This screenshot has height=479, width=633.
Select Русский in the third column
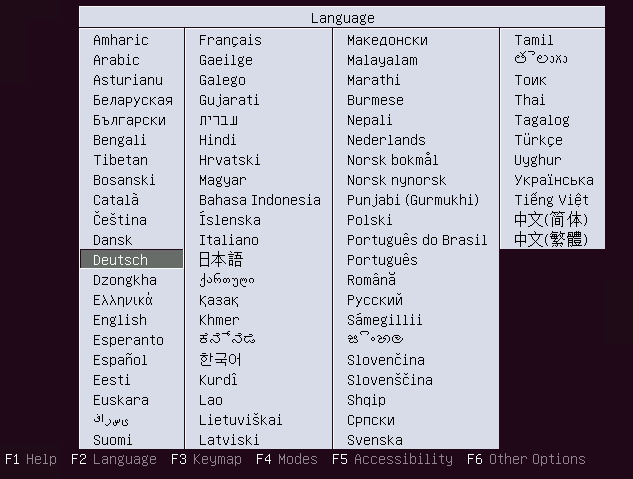[x=375, y=300]
